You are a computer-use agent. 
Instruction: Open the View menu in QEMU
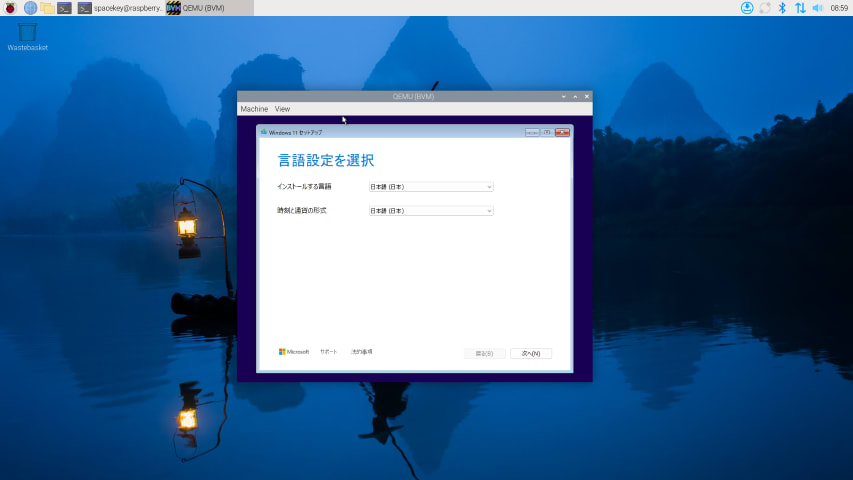pos(282,109)
